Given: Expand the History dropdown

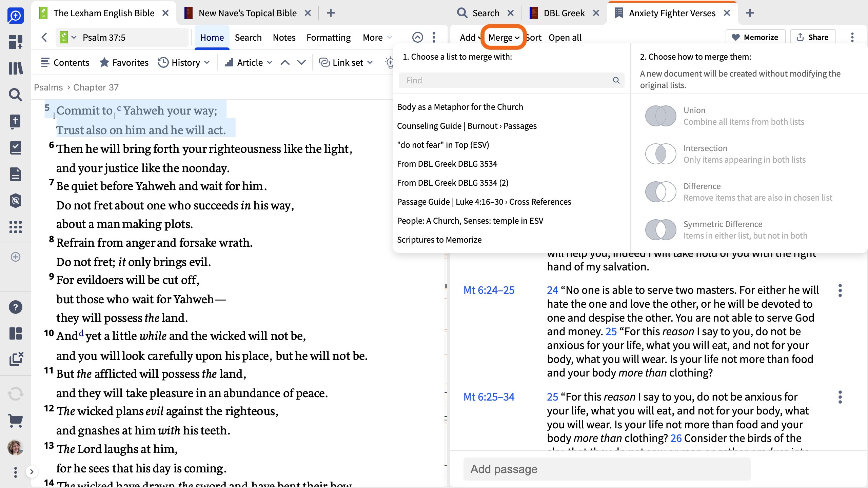Looking at the screenshot, I should tap(184, 63).
